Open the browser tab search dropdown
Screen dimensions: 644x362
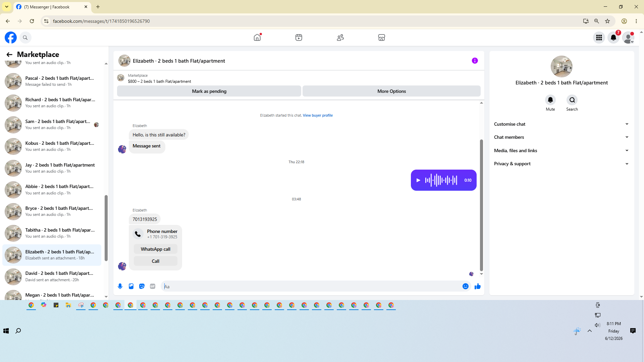click(x=7, y=7)
